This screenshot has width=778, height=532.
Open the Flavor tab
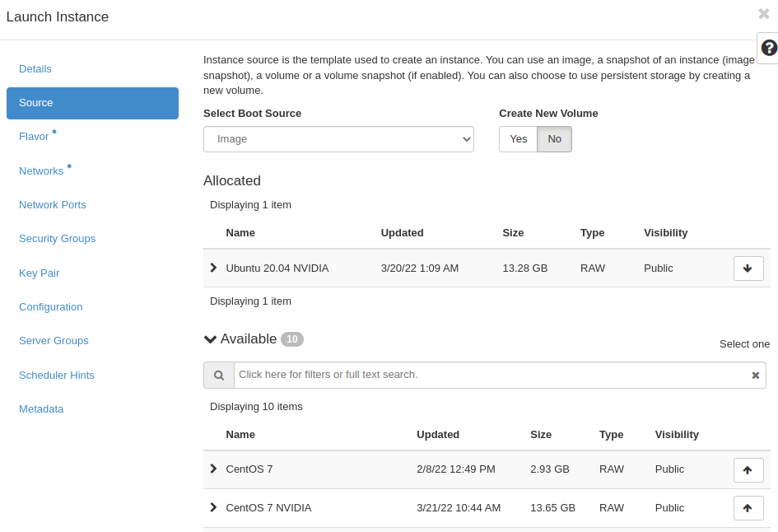34,137
